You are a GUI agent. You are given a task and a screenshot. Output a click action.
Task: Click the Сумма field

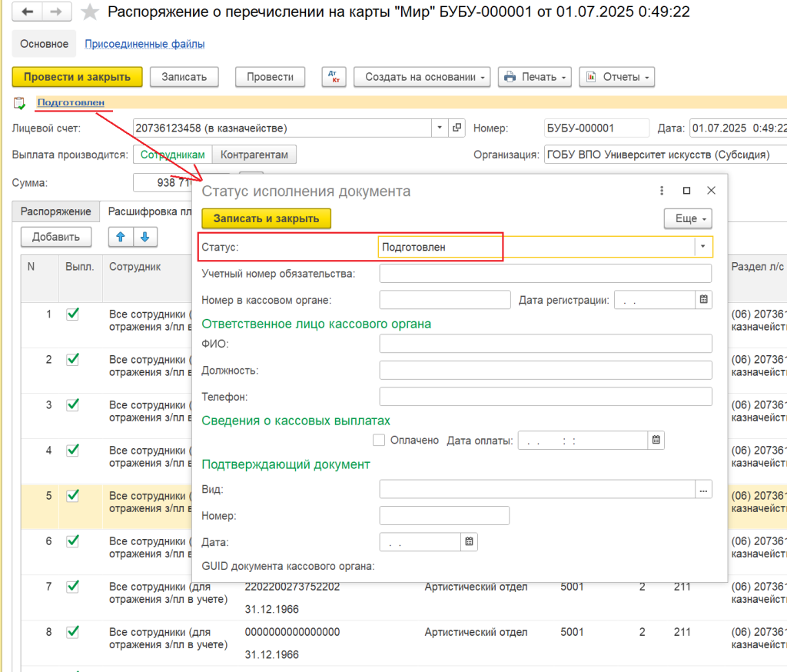(163, 182)
